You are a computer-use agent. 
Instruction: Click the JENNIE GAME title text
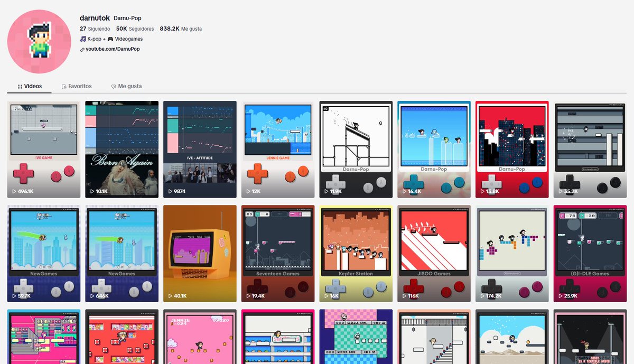coord(278,157)
